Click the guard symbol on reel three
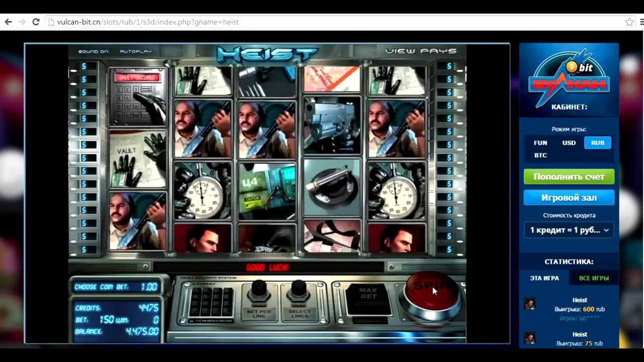 click(267, 128)
